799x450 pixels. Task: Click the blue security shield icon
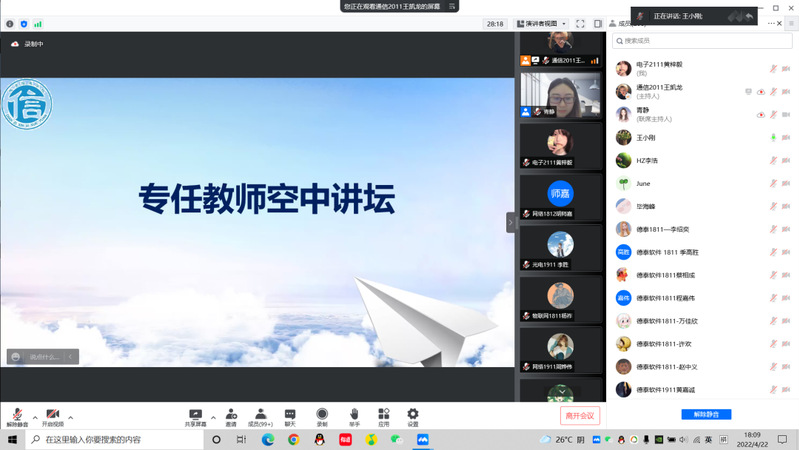[24, 23]
